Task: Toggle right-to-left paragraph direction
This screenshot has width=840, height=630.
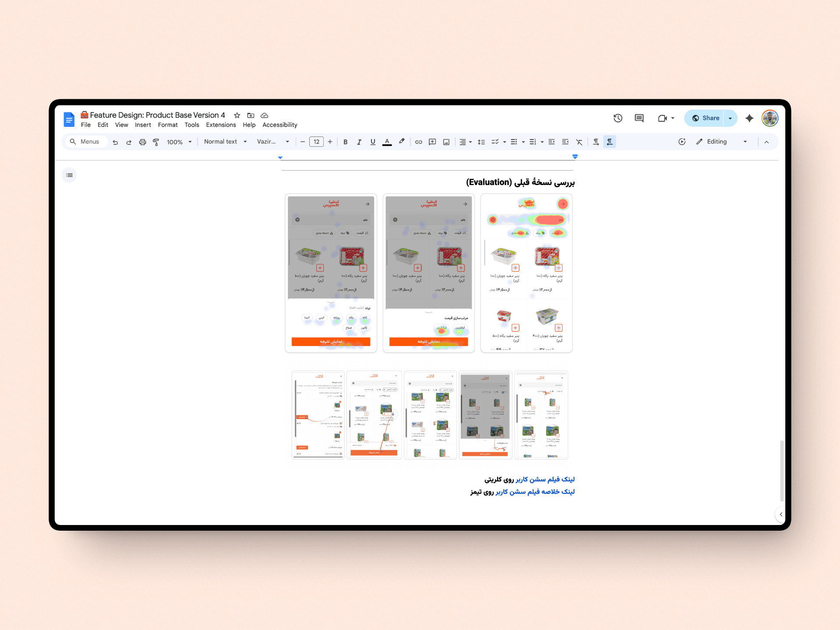Action: coord(609,142)
